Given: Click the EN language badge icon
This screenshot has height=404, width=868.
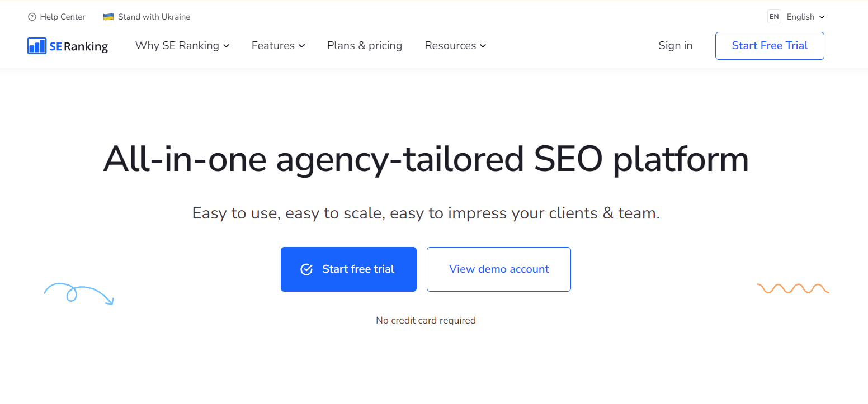Looking at the screenshot, I should (774, 17).
